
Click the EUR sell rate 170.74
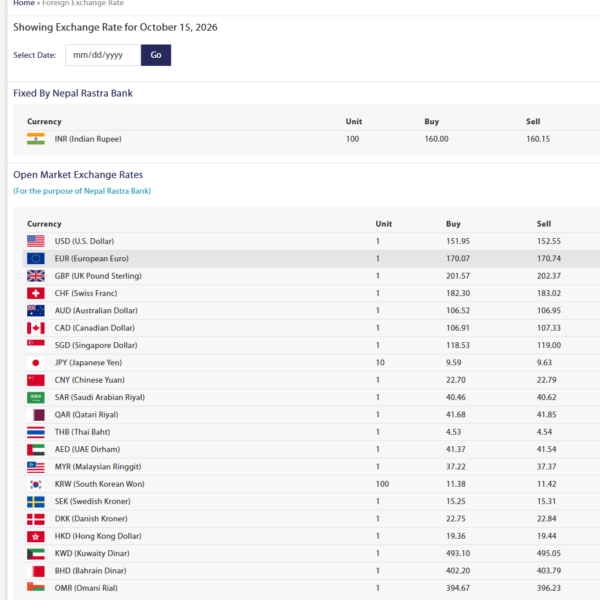tap(549, 259)
